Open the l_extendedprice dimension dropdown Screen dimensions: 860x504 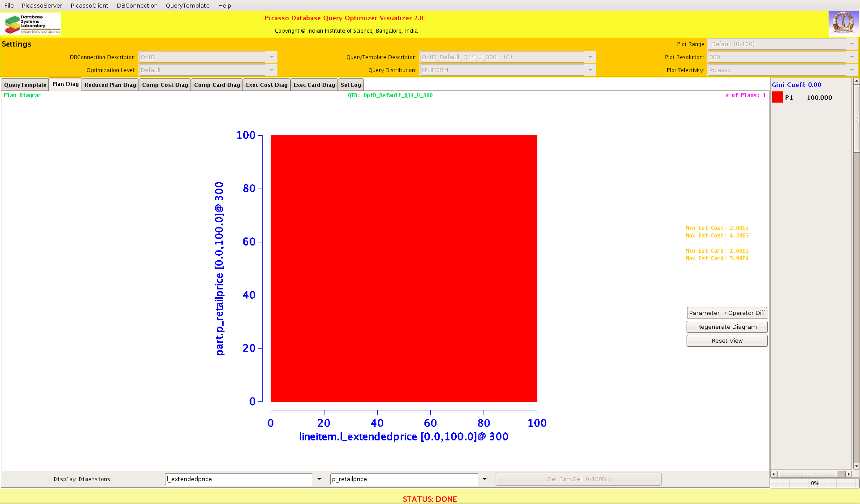click(319, 479)
